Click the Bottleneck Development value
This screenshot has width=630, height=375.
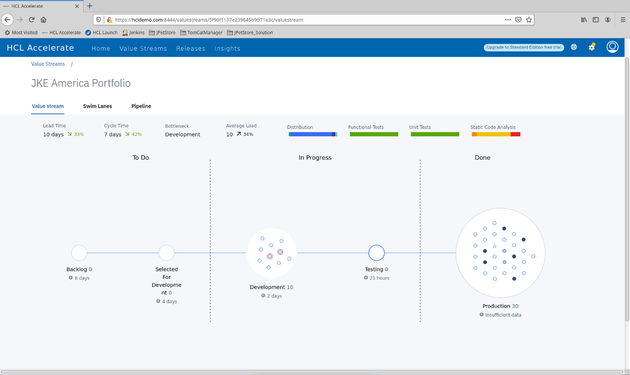[182, 134]
